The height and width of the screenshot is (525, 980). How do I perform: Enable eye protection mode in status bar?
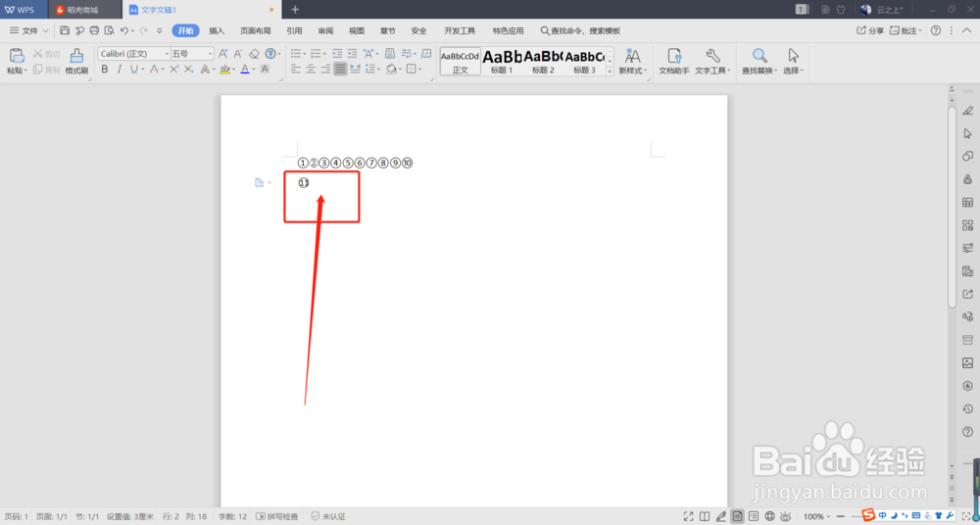(786, 516)
